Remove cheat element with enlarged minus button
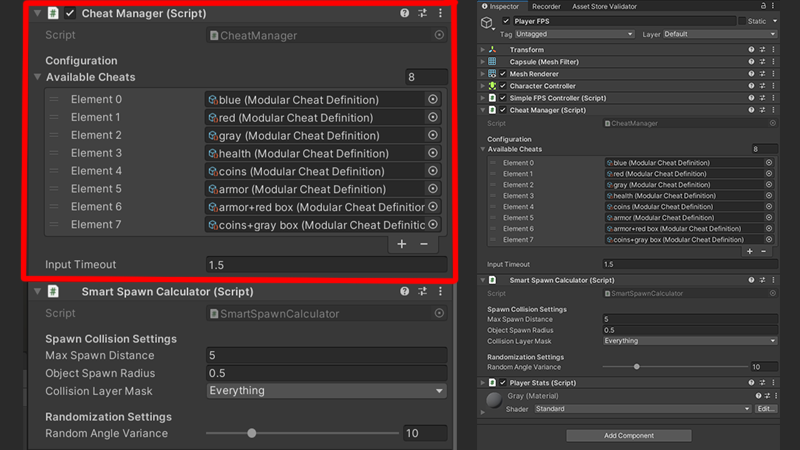Viewport: 800px width, 450px height. pos(424,244)
